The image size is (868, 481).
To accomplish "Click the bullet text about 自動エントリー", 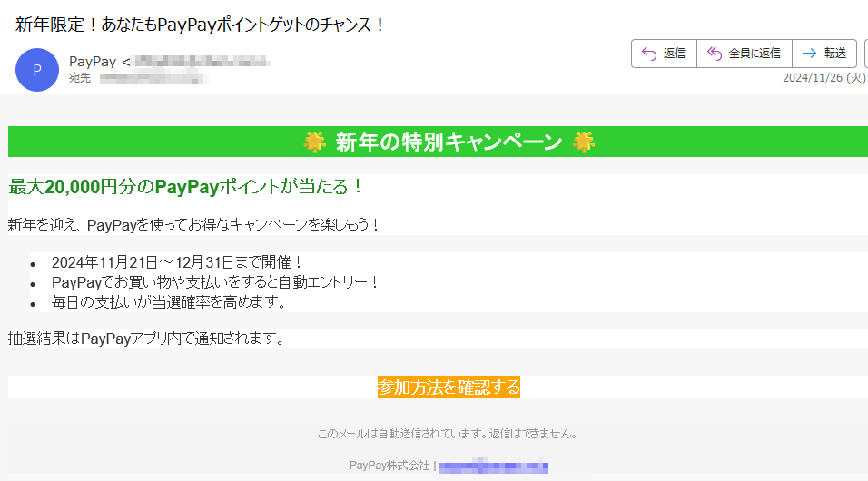I will pos(215,282).
